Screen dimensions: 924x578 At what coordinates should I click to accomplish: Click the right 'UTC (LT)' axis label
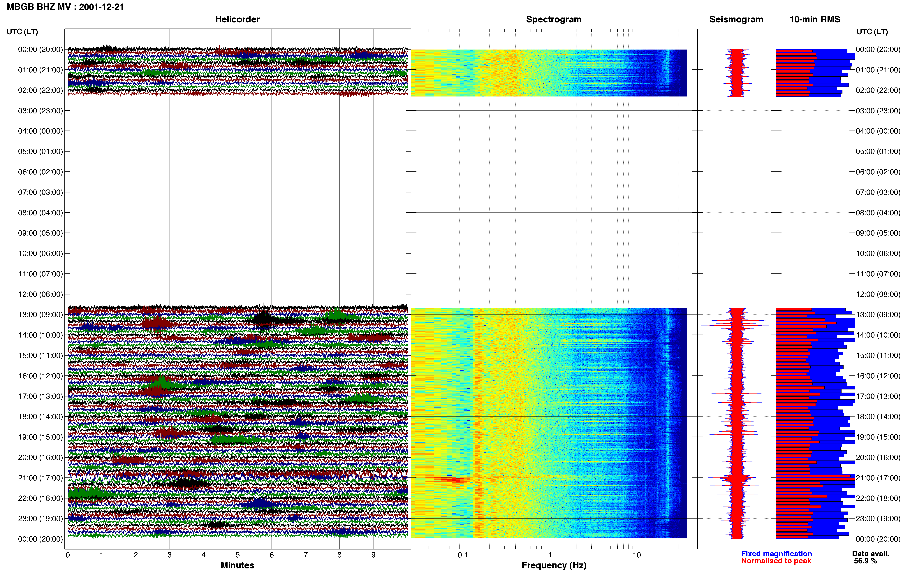tap(872, 32)
